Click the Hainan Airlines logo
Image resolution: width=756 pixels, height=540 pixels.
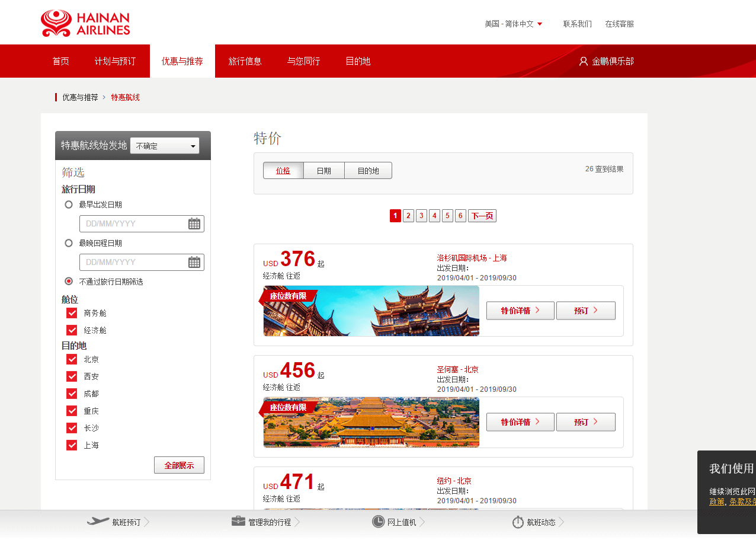coord(85,23)
